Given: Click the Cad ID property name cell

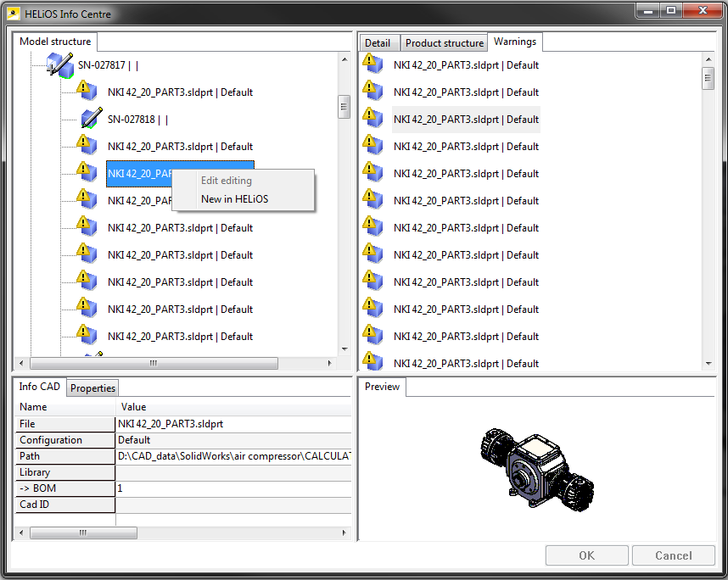Looking at the screenshot, I should pyautogui.click(x=65, y=505).
